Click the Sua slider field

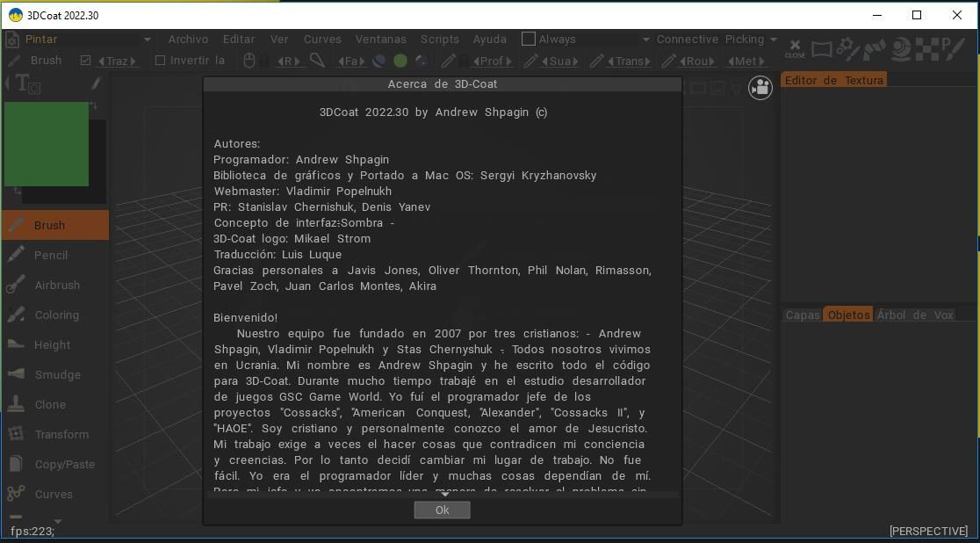pyautogui.click(x=559, y=61)
